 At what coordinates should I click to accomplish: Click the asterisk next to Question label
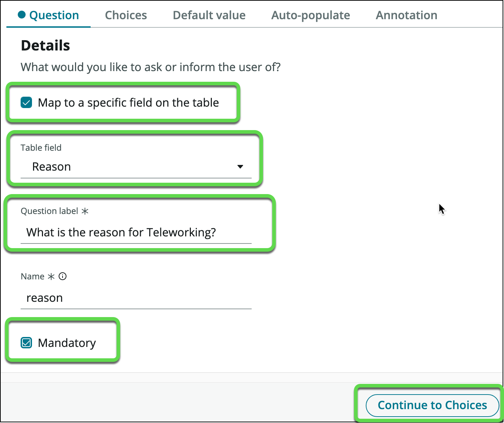(x=85, y=211)
